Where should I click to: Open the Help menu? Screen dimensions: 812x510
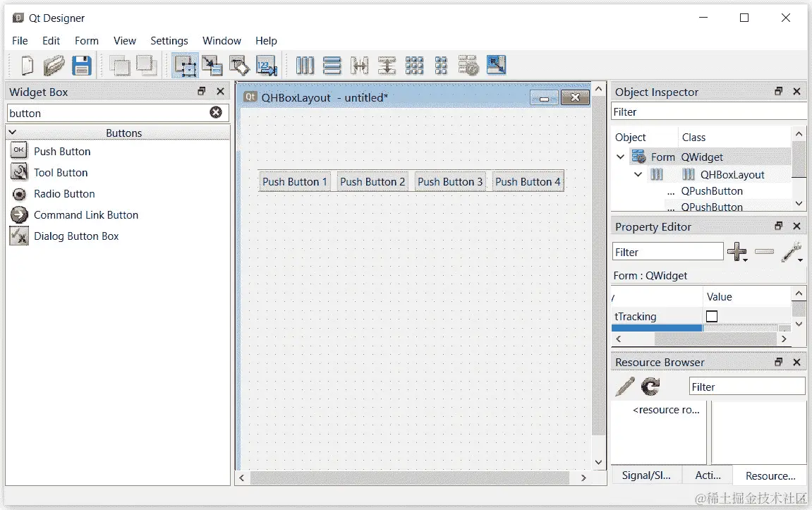click(266, 40)
